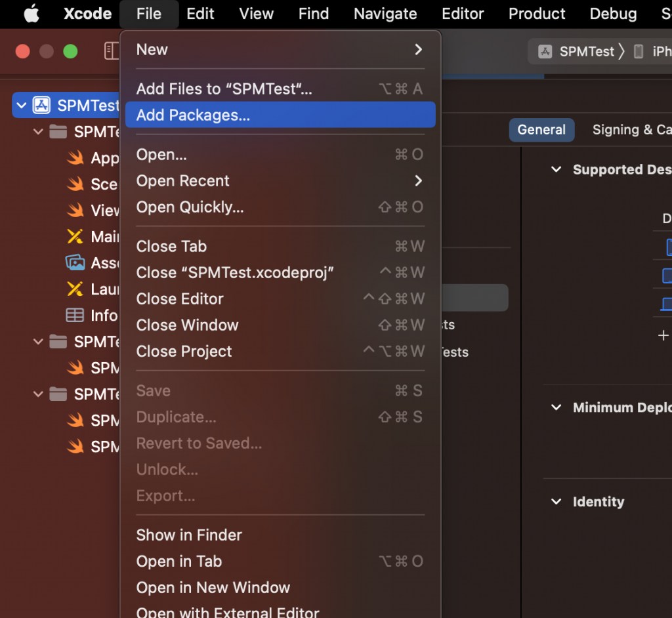The height and width of the screenshot is (618, 672).
Task: Open the New submenu
Action: point(280,50)
